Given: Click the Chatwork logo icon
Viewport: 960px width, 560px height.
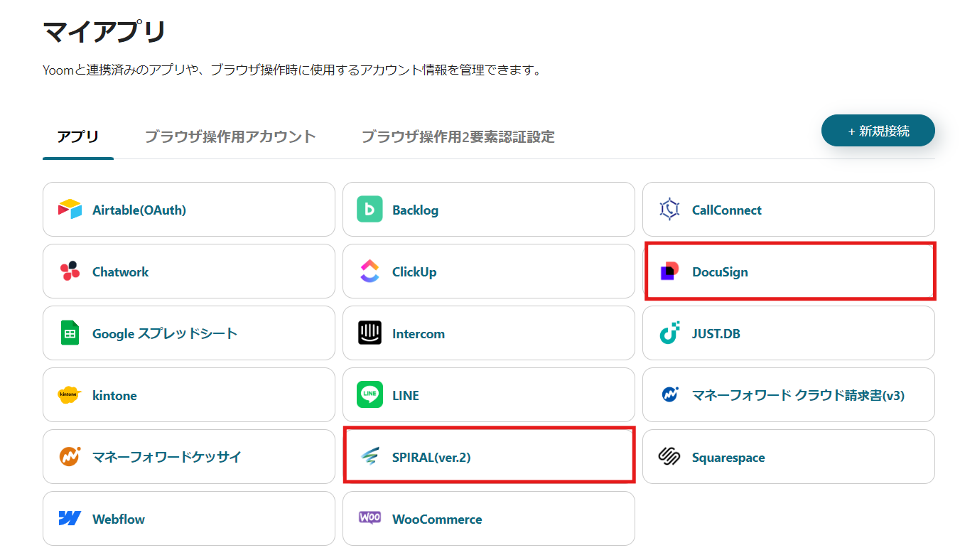Looking at the screenshot, I should [x=70, y=271].
